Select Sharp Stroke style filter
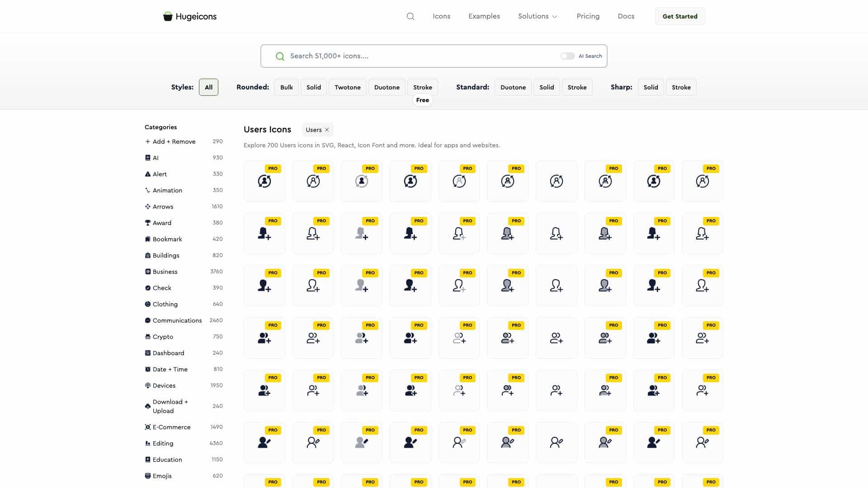The width and height of the screenshot is (868, 488). 681,87
